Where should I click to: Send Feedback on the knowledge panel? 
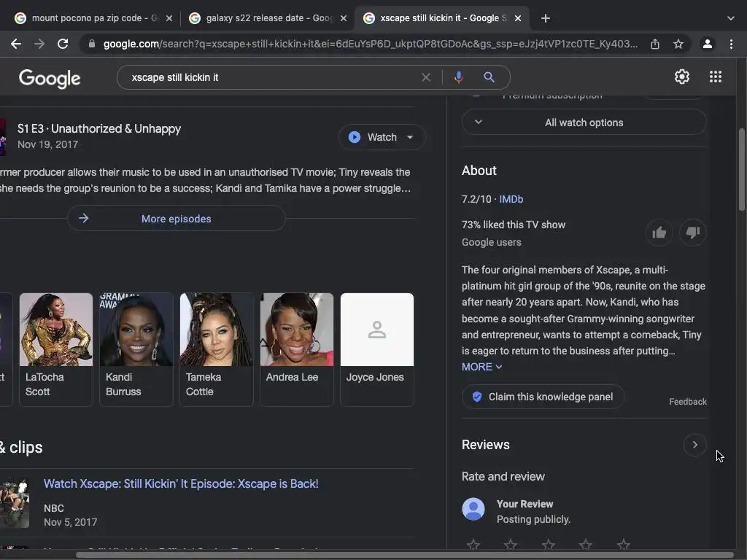pyautogui.click(x=687, y=402)
